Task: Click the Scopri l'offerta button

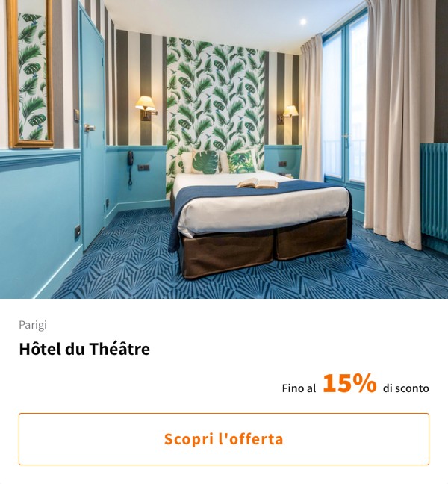Action: (x=224, y=439)
